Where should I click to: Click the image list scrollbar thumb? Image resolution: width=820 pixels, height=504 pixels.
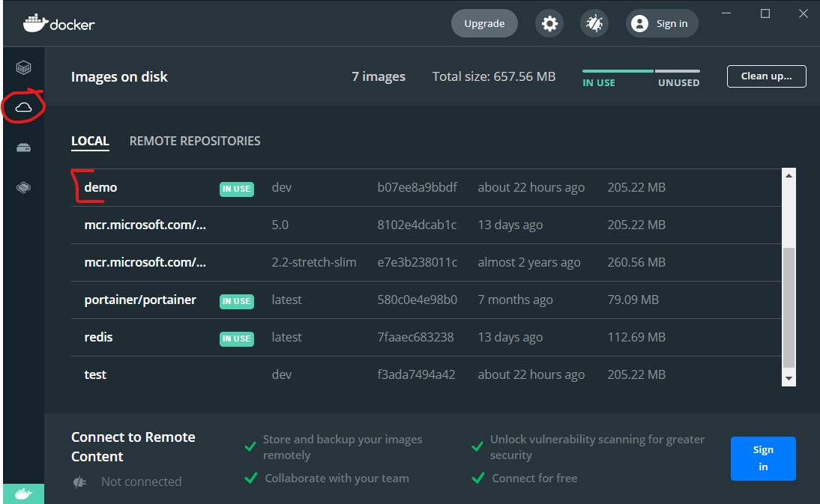tap(789, 307)
